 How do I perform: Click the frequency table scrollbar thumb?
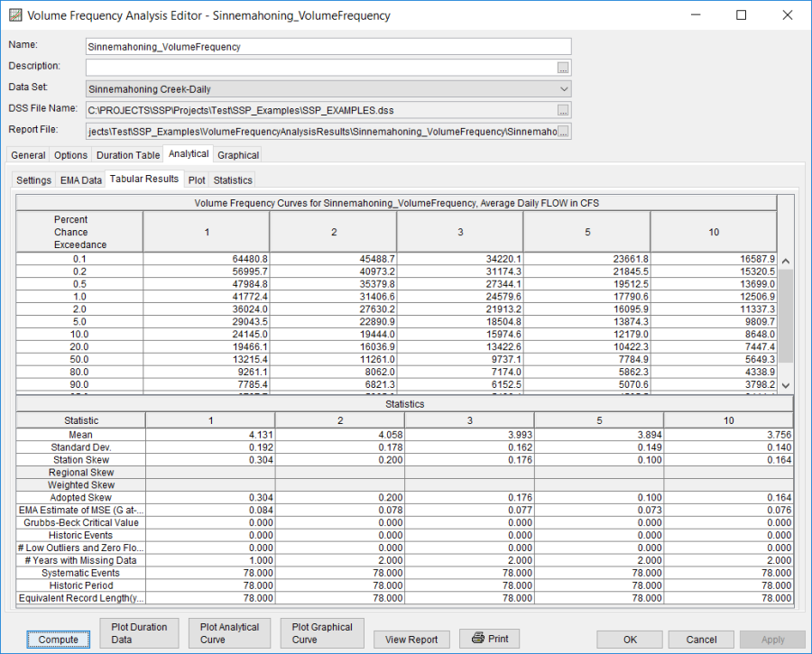click(786, 316)
